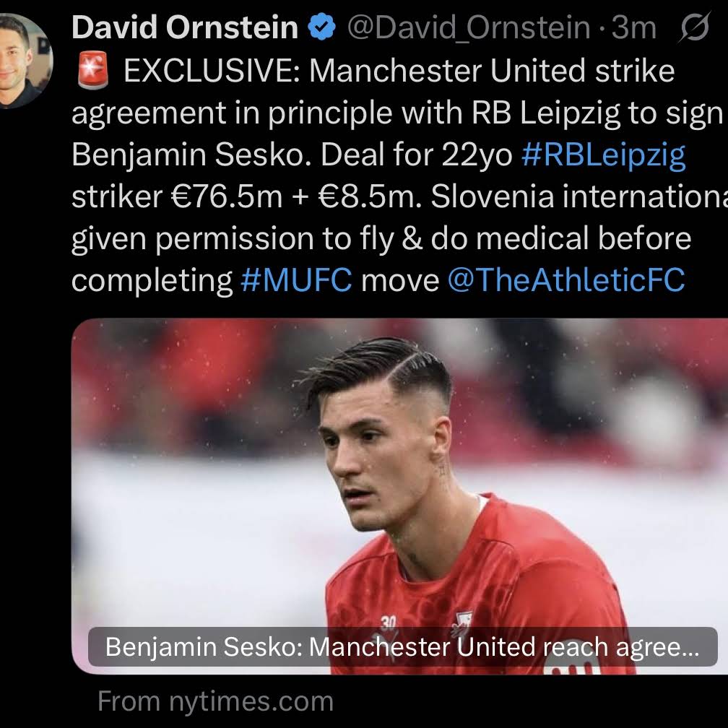Open the #RBLeipzig hashtag
Viewport: 728px width, 728px height.
tap(604, 155)
